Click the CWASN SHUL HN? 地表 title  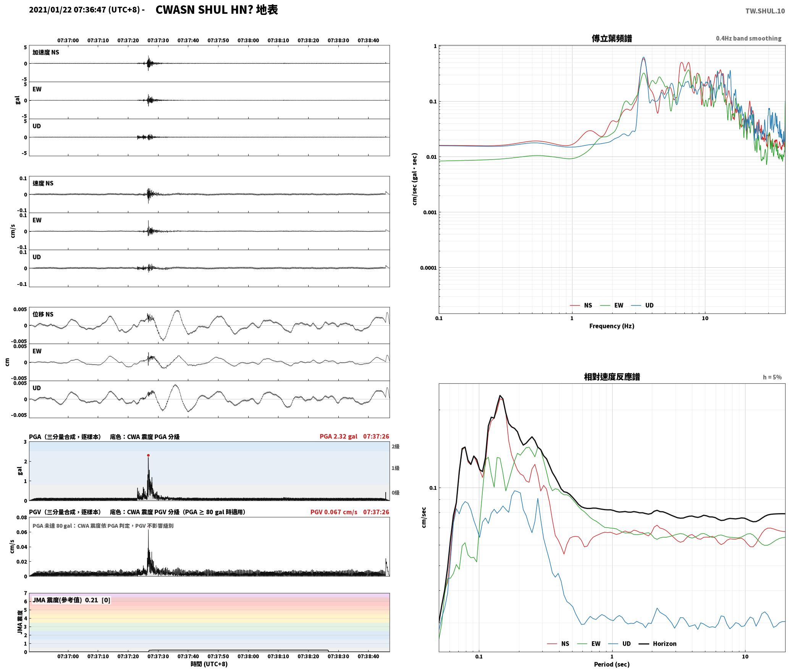pos(217,10)
